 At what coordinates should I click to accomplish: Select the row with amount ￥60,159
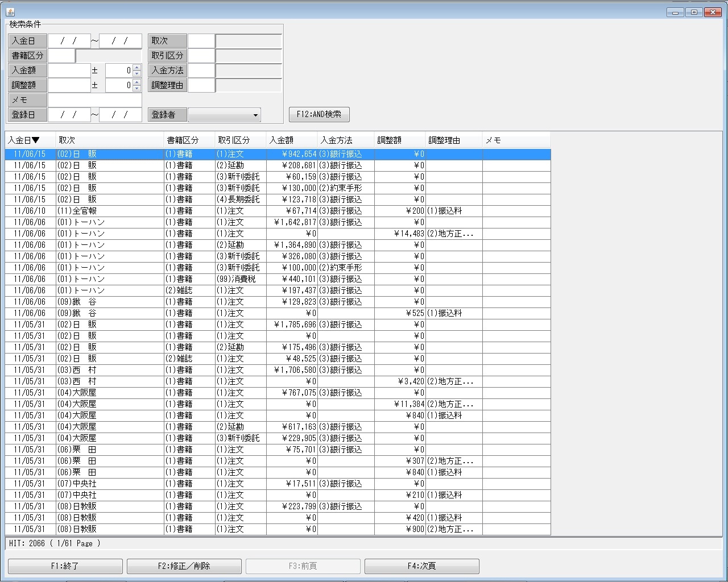pyautogui.click(x=278, y=177)
